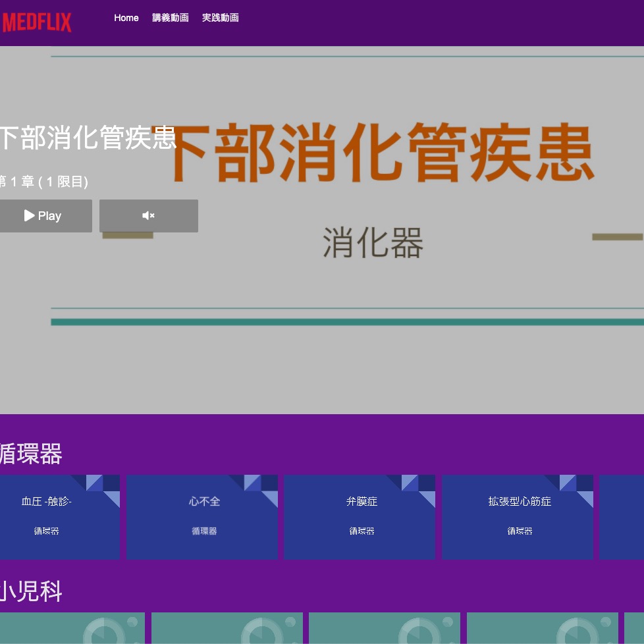Open the 弁膜症 video card

pyautogui.click(x=359, y=517)
